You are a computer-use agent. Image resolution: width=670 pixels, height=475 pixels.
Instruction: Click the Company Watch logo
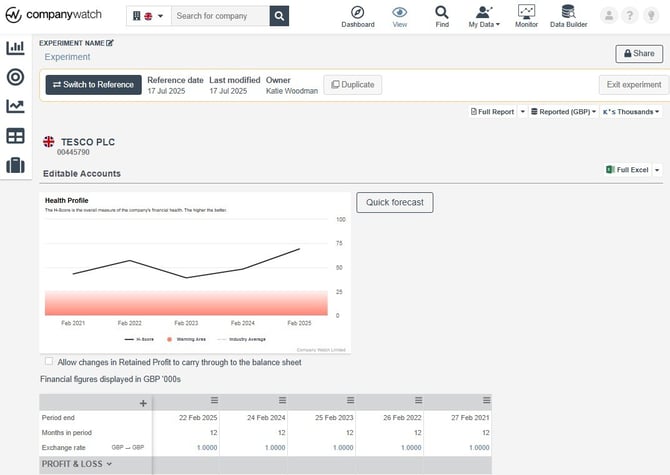point(53,15)
